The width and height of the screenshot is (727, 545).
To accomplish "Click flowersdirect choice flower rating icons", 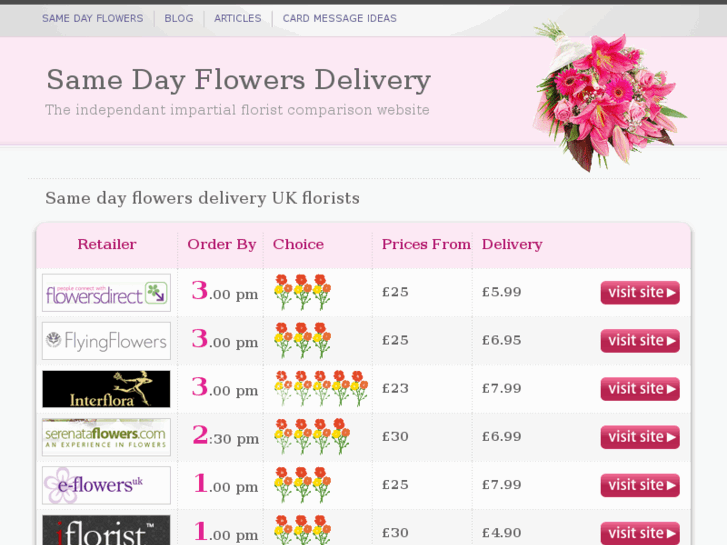I will (x=303, y=292).
